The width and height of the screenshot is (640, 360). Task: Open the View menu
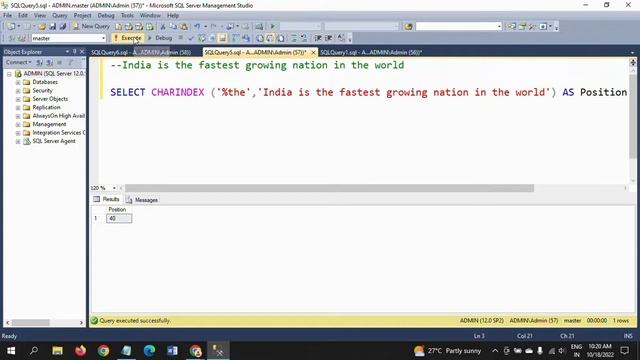[40, 16]
